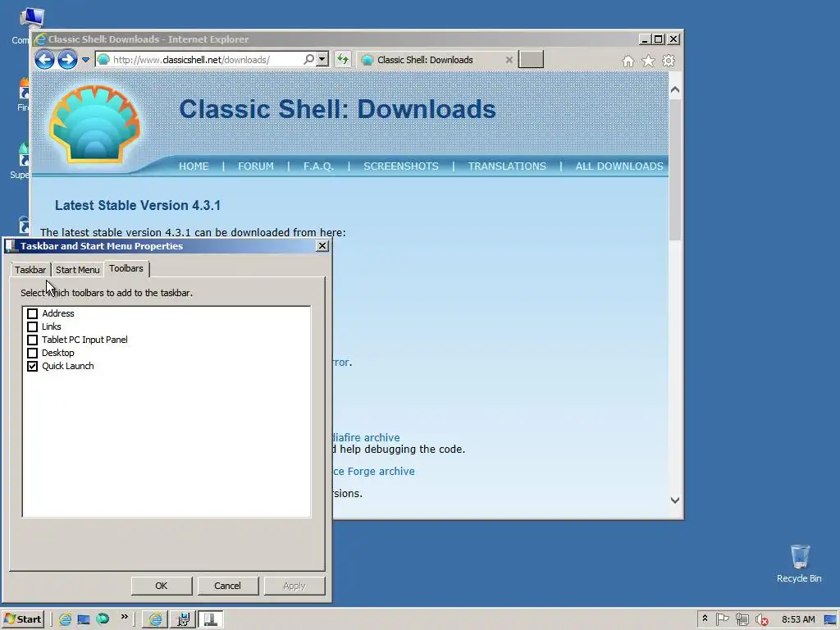Open IE Home page icon
This screenshot has height=630, width=840.
point(628,61)
